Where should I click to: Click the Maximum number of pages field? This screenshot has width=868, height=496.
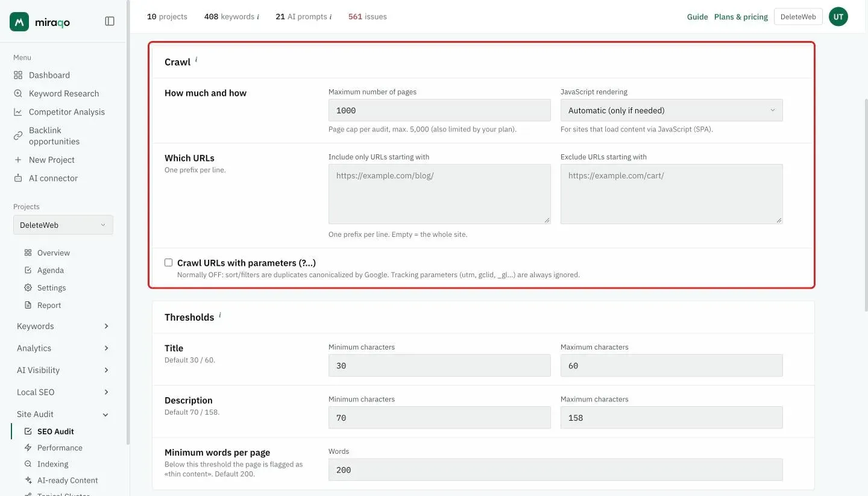click(x=439, y=110)
